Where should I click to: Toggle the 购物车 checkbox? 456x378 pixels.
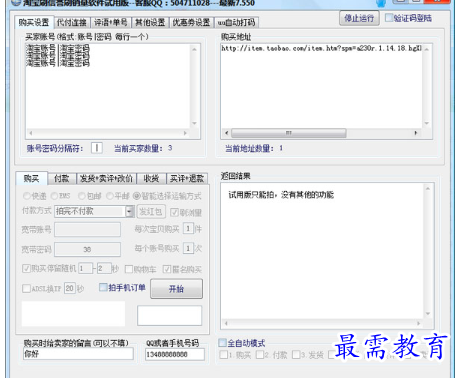pyautogui.click(x=129, y=269)
